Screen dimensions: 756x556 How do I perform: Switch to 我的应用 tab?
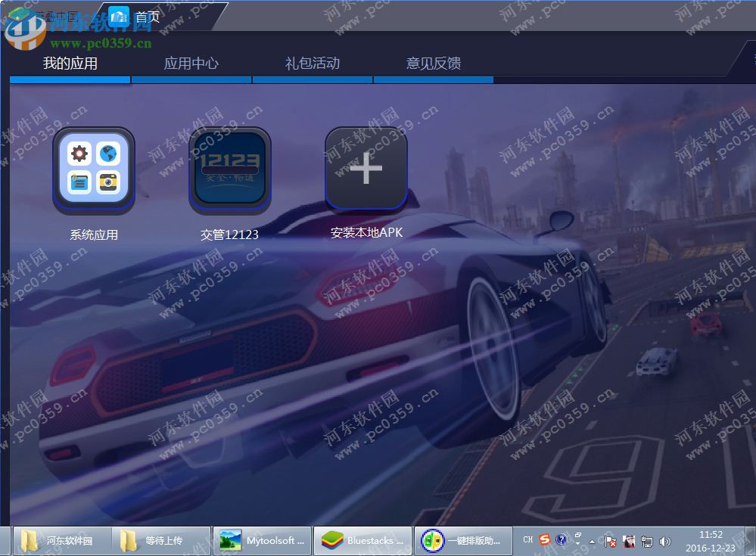pos(70,63)
